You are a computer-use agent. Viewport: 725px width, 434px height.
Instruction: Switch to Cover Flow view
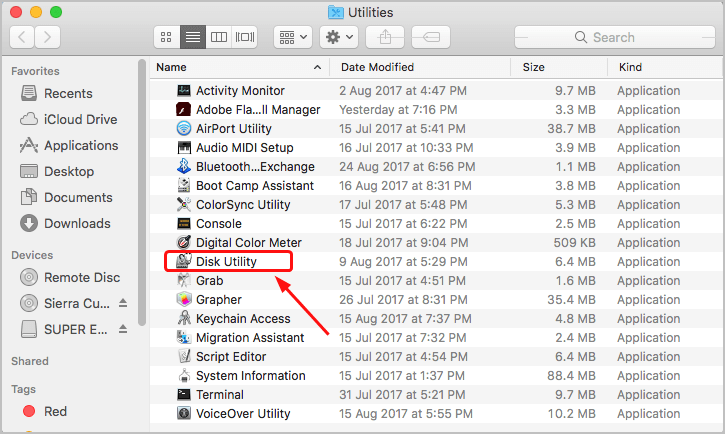(245, 37)
